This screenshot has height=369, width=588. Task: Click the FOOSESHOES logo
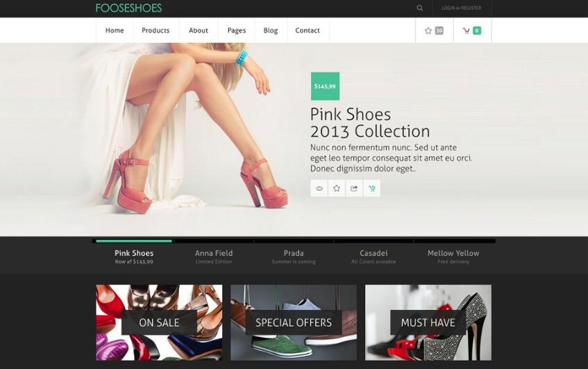(x=128, y=8)
